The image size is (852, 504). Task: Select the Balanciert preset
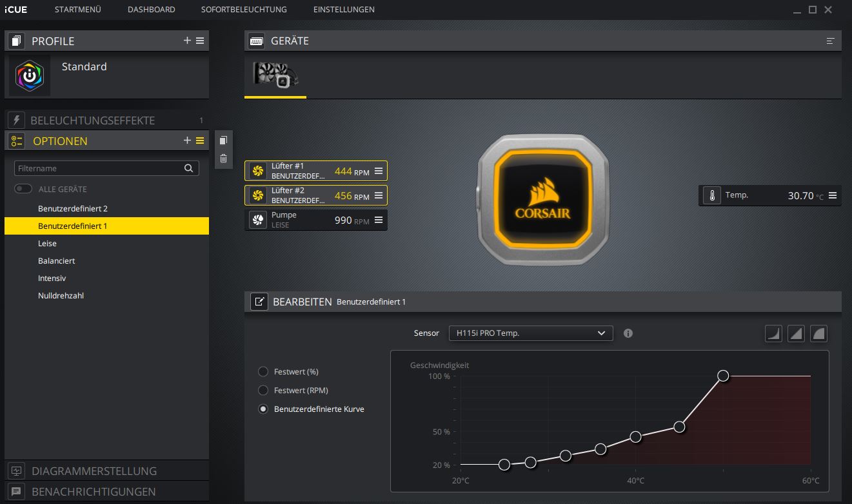106,261
